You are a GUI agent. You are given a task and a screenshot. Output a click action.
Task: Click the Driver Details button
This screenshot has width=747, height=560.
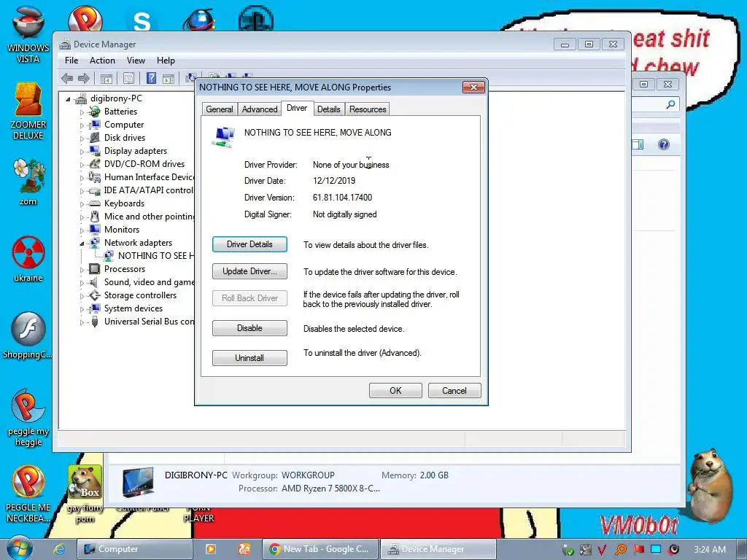click(249, 244)
